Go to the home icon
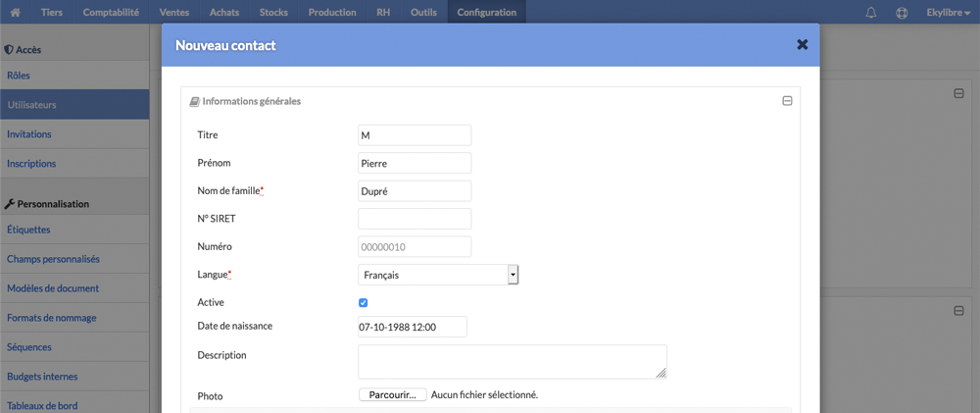The height and width of the screenshot is (413, 980). (x=15, y=13)
